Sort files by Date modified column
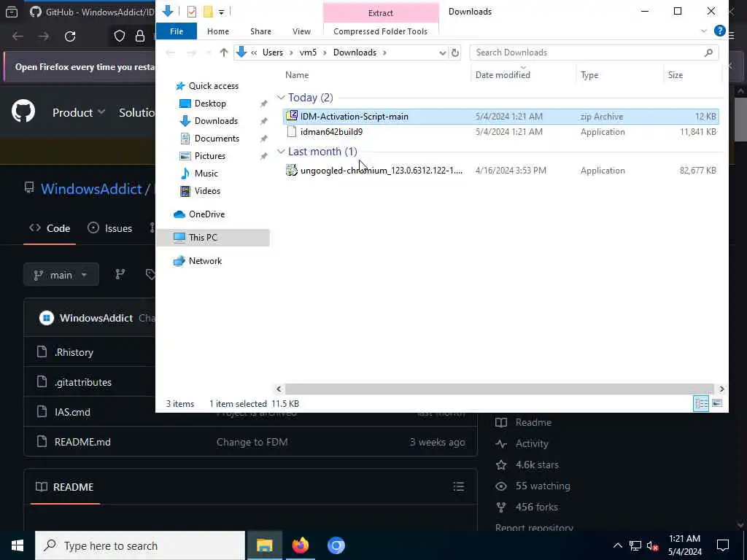 point(503,75)
